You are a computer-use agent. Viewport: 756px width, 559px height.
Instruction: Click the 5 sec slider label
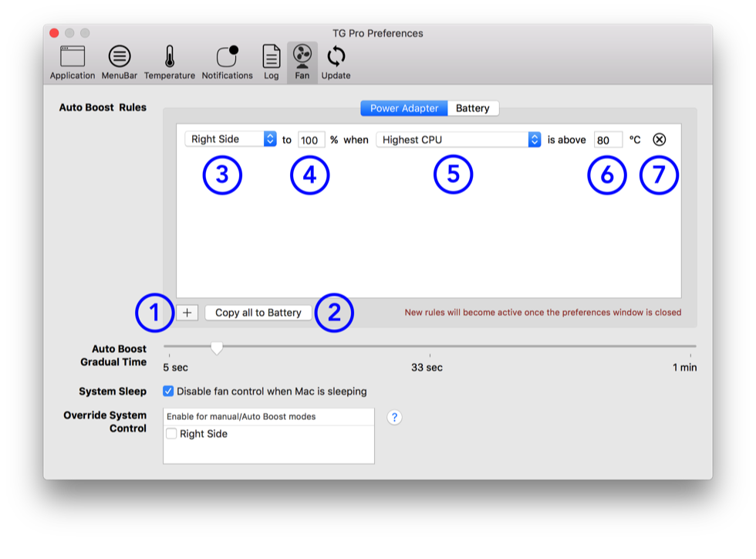pyautogui.click(x=176, y=368)
